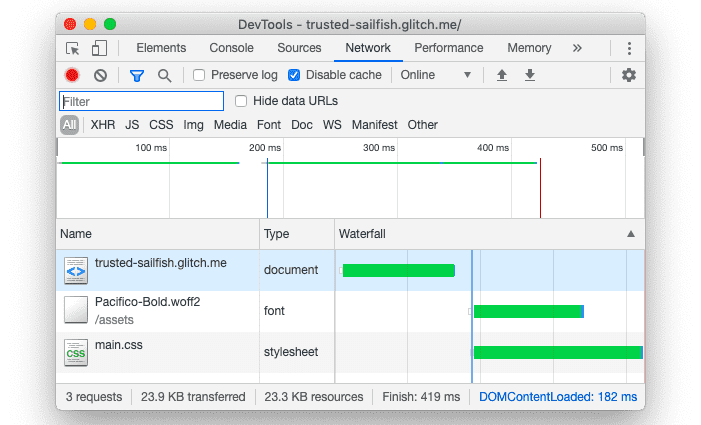This screenshot has height=425, width=701.
Task: Show more tabs chevron
Action: [x=577, y=48]
